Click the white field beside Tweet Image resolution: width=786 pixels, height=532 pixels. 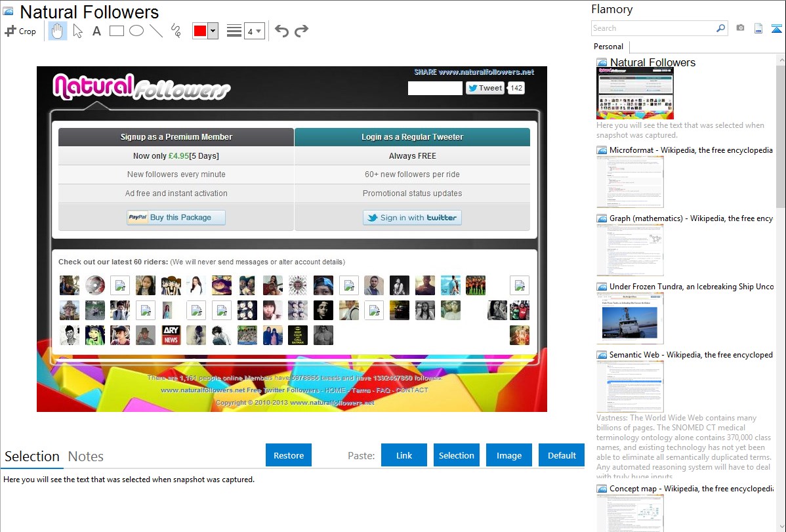coord(435,89)
